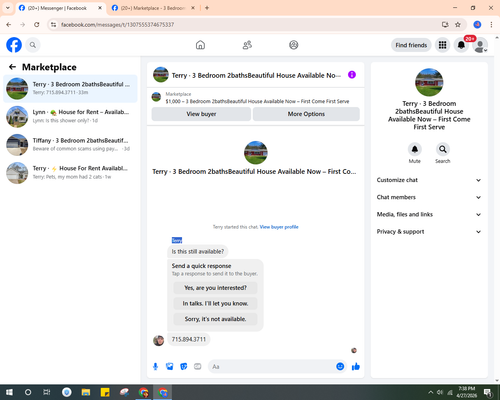Image resolution: width=500 pixels, height=400 pixels.
Task: Go back using Marketplace back arrow
Action: 12,67
